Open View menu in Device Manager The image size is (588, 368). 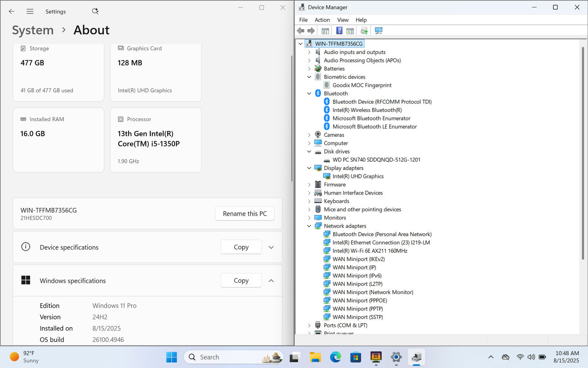(343, 20)
